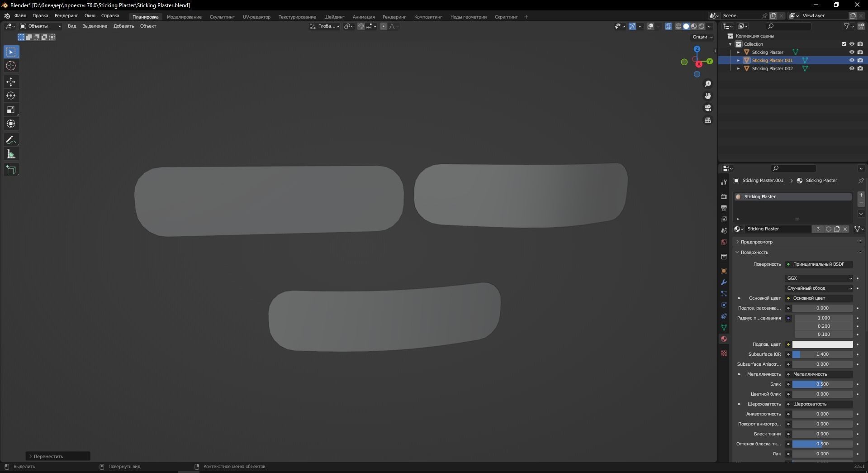Viewport: 868px width, 473px height.
Task: Adjust the Subsurface IOR slider
Action: pos(822,354)
